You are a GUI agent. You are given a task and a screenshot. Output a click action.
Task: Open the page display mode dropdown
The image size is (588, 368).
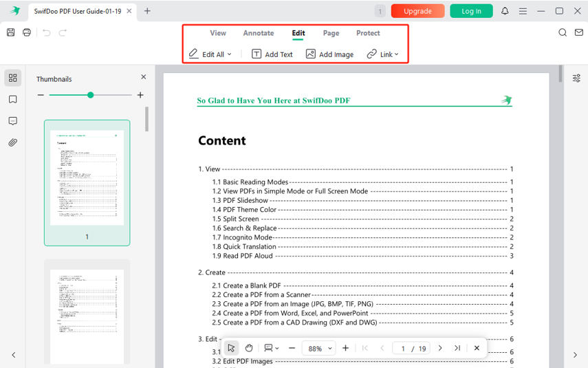(x=271, y=348)
